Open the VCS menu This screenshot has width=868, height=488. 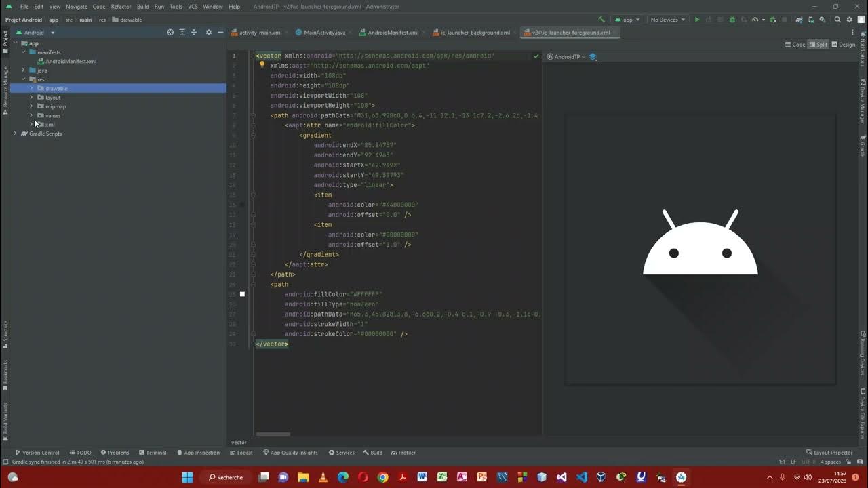(x=193, y=7)
